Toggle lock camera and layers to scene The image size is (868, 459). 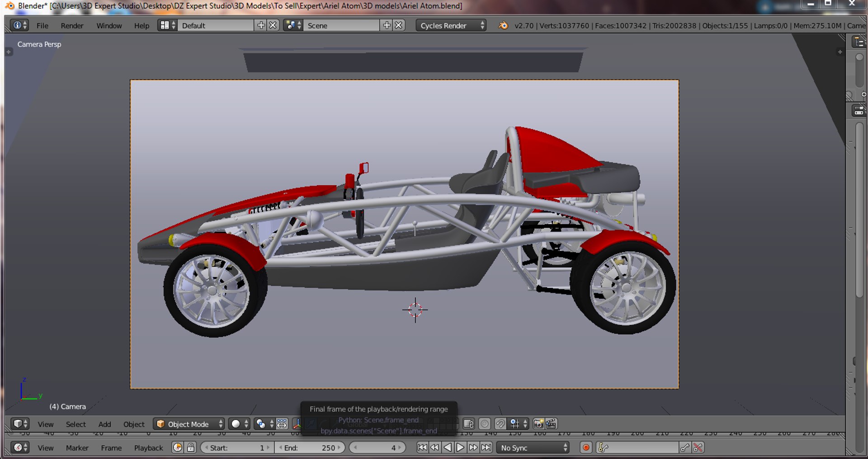click(469, 424)
